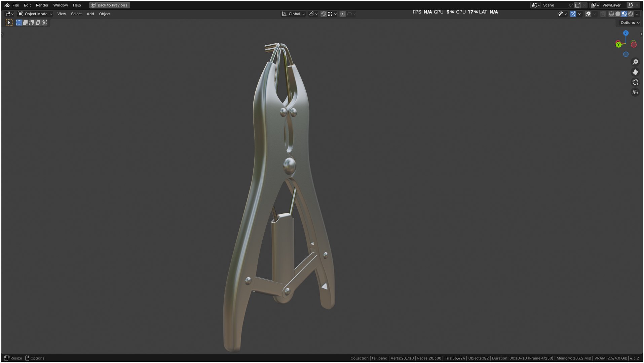This screenshot has width=644, height=363.
Task: Click the Resize status hint
Action: (13, 358)
